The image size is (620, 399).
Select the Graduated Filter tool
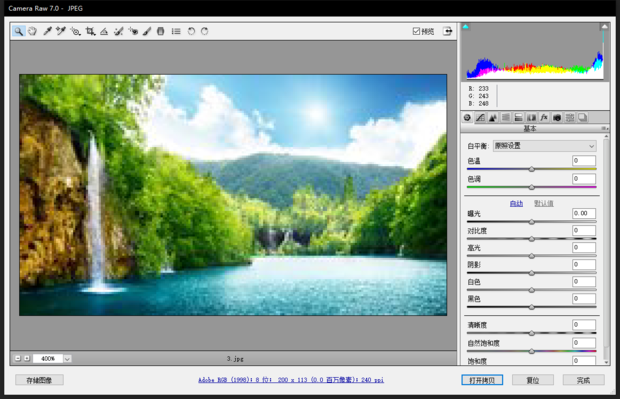(161, 31)
